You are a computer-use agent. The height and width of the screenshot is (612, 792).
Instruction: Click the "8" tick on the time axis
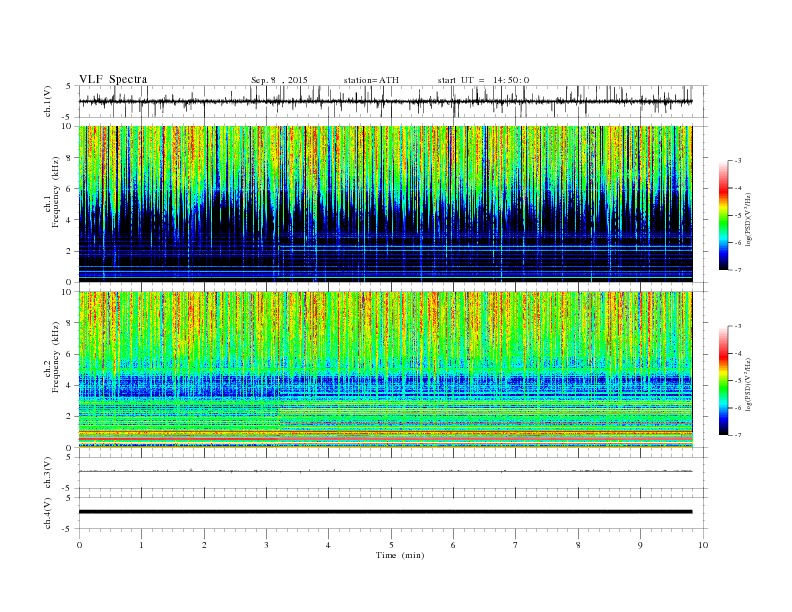[578, 545]
